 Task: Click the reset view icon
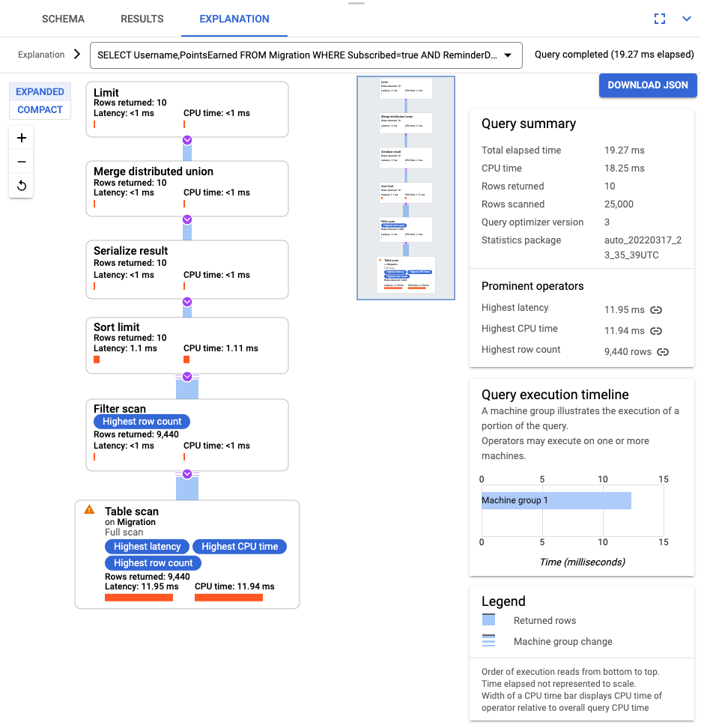21,186
